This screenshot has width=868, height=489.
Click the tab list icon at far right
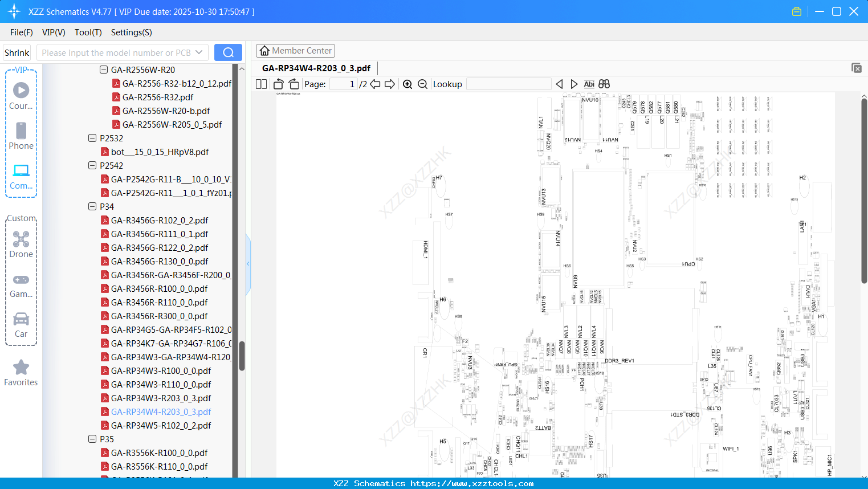857,68
